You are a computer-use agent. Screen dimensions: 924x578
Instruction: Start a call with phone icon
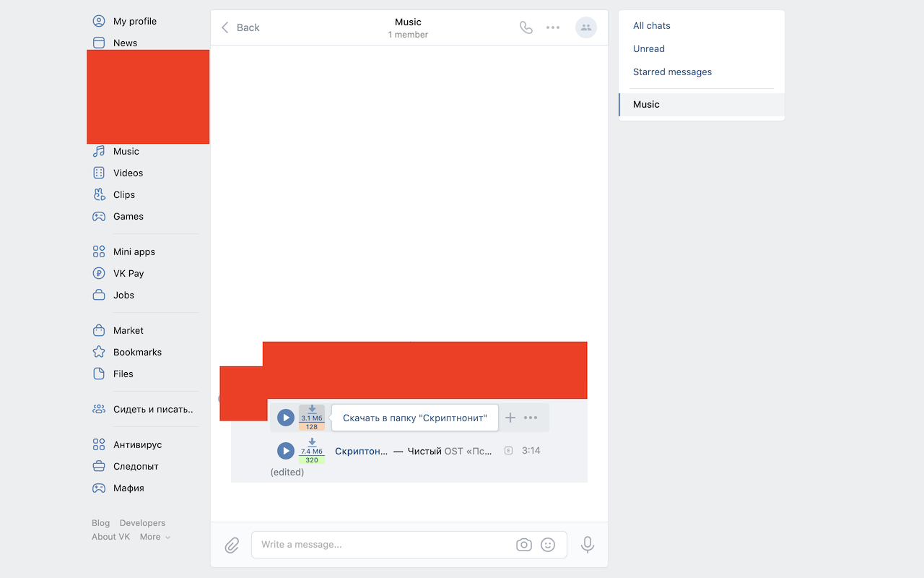click(x=526, y=27)
